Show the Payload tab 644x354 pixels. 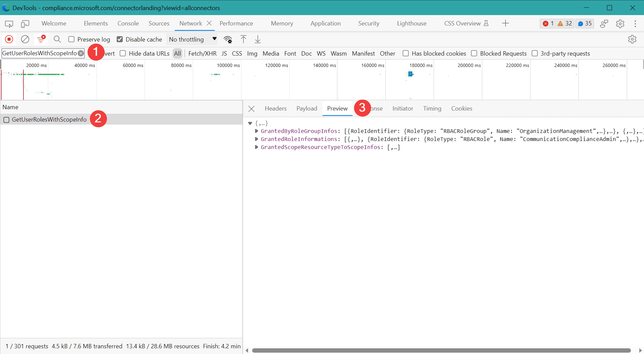click(307, 109)
